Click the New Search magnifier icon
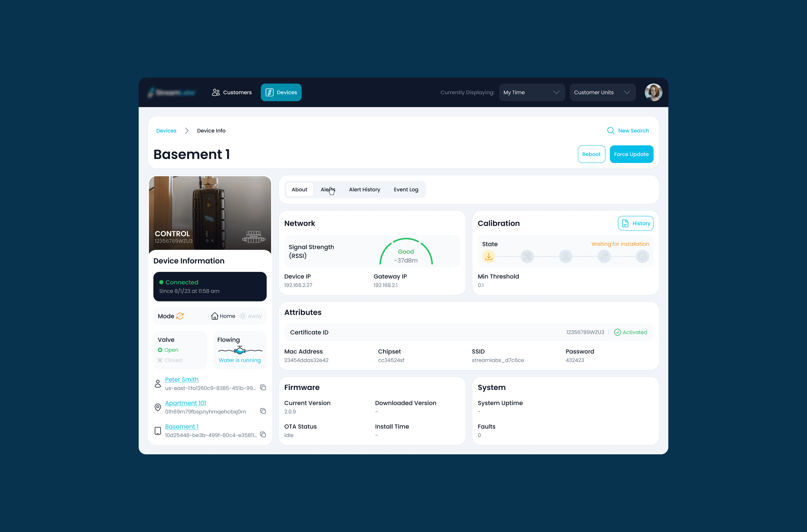Image resolution: width=807 pixels, height=532 pixels. tap(611, 131)
